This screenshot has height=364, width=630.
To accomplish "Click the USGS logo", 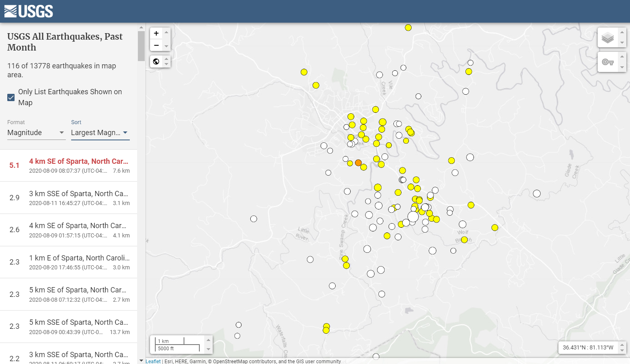I will pyautogui.click(x=28, y=11).
